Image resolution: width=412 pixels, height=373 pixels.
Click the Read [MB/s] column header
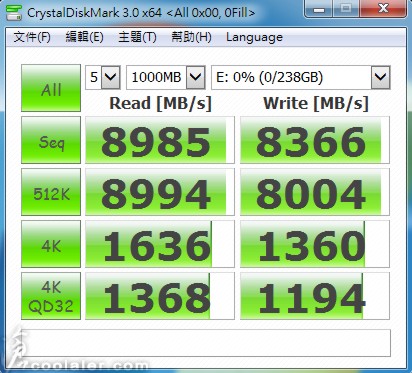pos(161,103)
